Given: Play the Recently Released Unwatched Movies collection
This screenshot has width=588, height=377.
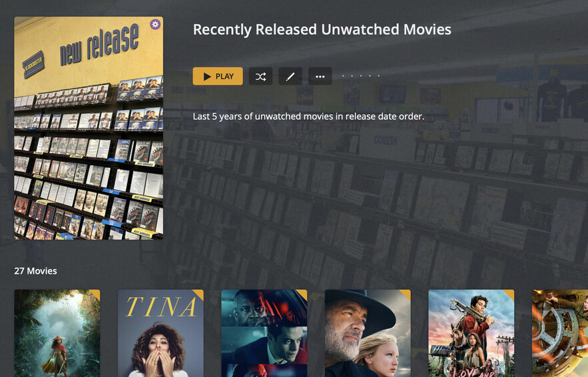Looking at the screenshot, I should point(218,76).
